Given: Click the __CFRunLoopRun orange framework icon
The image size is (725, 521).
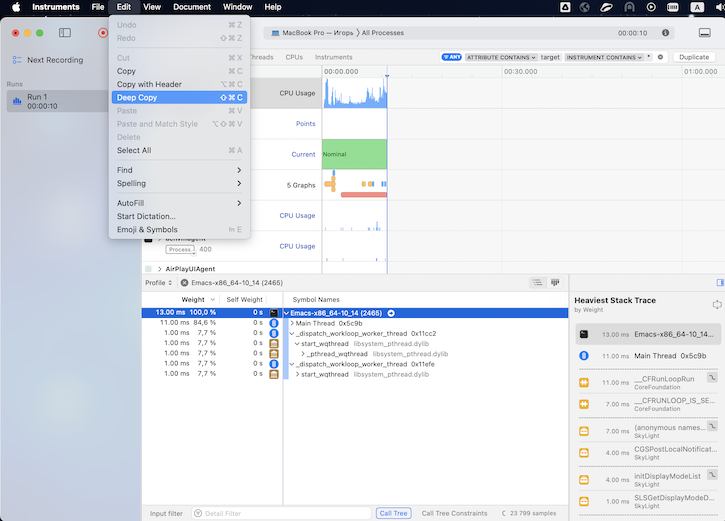Looking at the screenshot, I should 584,382.
